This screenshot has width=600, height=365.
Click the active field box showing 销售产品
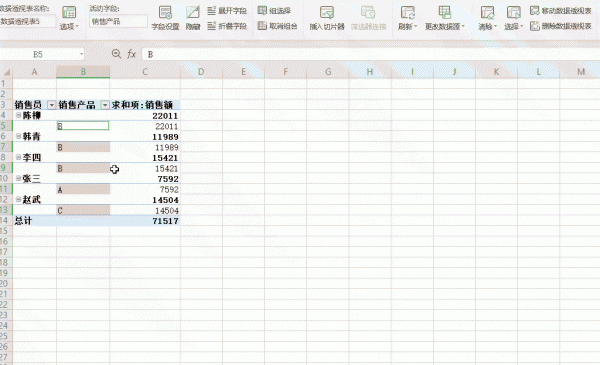click(x=118, y=21)
